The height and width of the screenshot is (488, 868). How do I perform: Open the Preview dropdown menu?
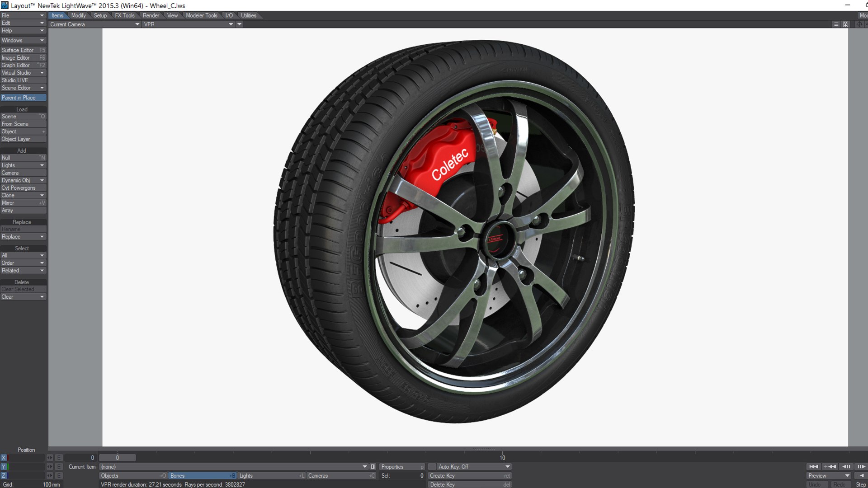click(x=829, y=476)
